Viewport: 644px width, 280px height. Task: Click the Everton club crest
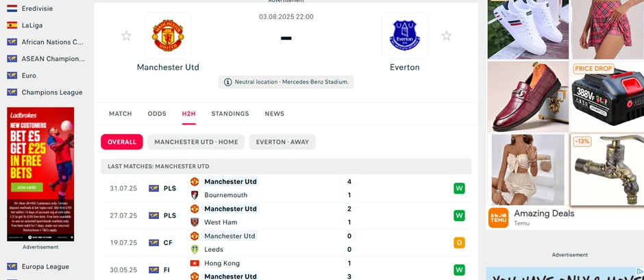coord(404,36)
